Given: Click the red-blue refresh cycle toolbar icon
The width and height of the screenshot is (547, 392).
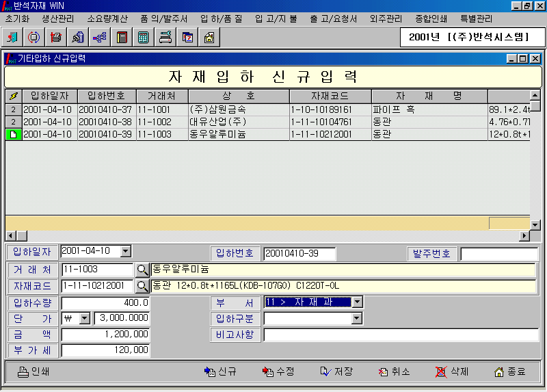Looking at the screenshot, I should (x=34, y=37).
